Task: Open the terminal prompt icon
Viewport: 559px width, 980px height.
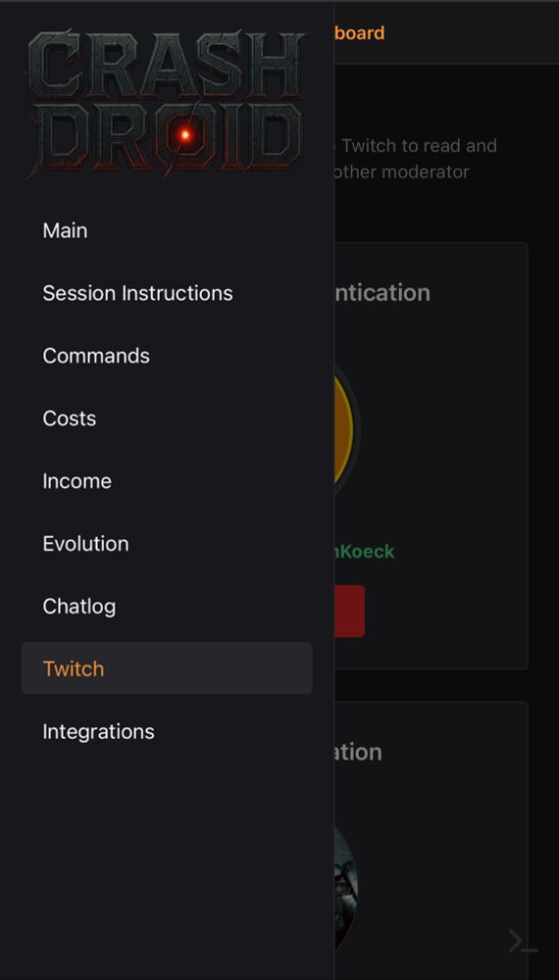Action: (522, 941)
